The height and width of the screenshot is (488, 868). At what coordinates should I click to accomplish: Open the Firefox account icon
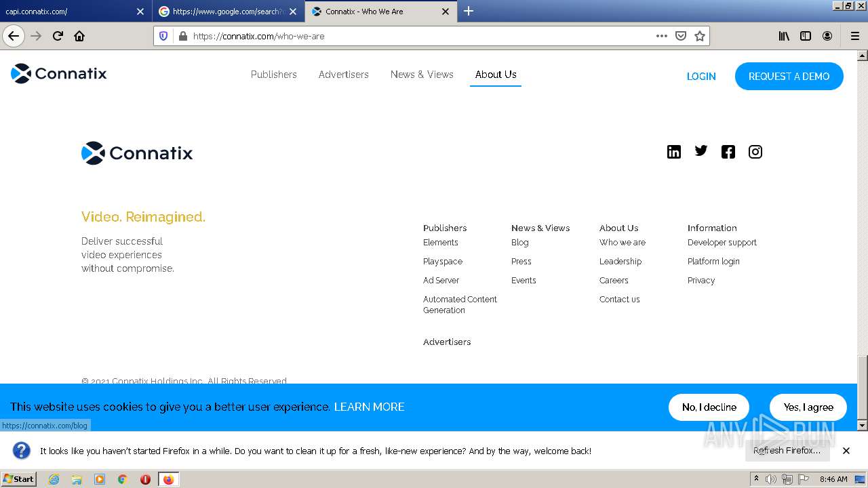click(827, 36)
